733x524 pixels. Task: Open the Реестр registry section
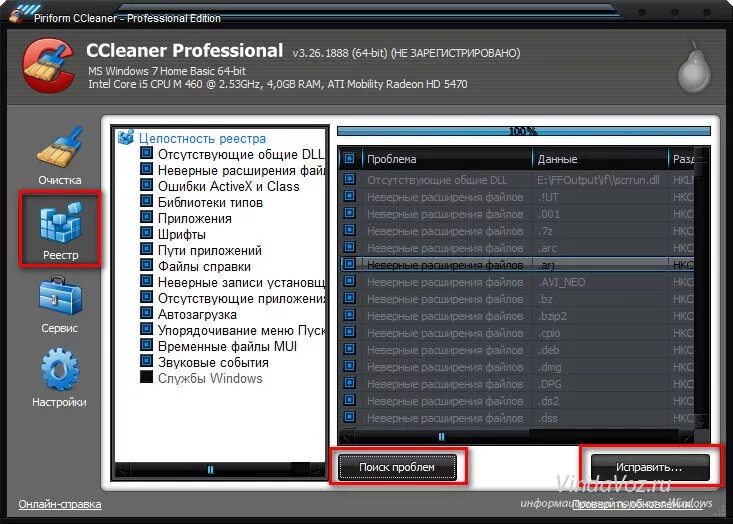click(60, 229)
